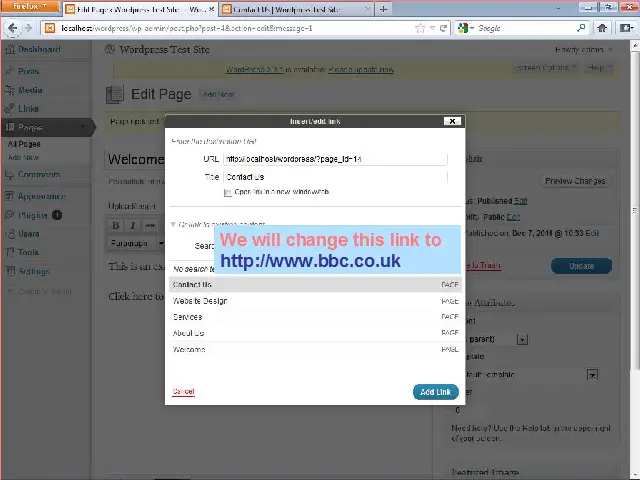The width and height of the screenshot is (640, 480).
Task: Click the Title field containing Contact Us
Action: (x=336, y=177)
